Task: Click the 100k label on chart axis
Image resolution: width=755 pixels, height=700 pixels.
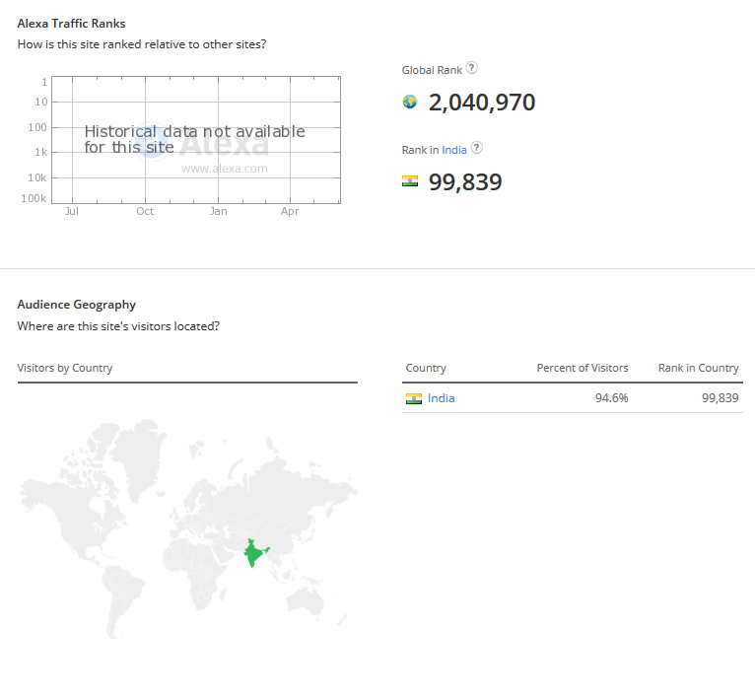Action: point(34,198)
